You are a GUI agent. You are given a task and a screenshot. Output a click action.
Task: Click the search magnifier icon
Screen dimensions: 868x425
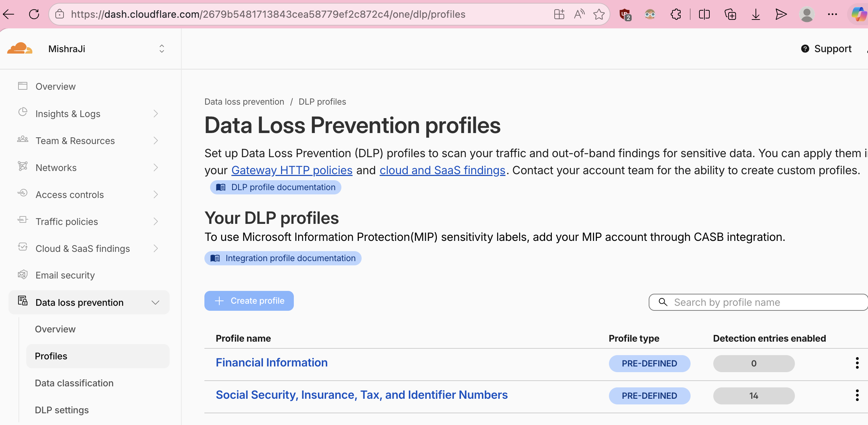point(663,302)
